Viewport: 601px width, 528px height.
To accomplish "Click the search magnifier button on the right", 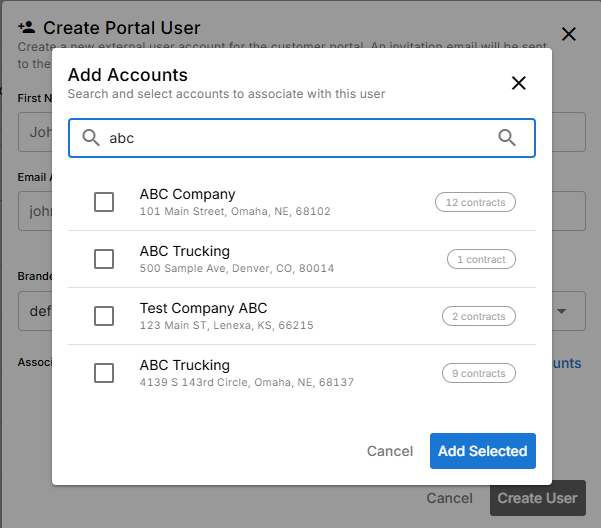I will 507,138.
